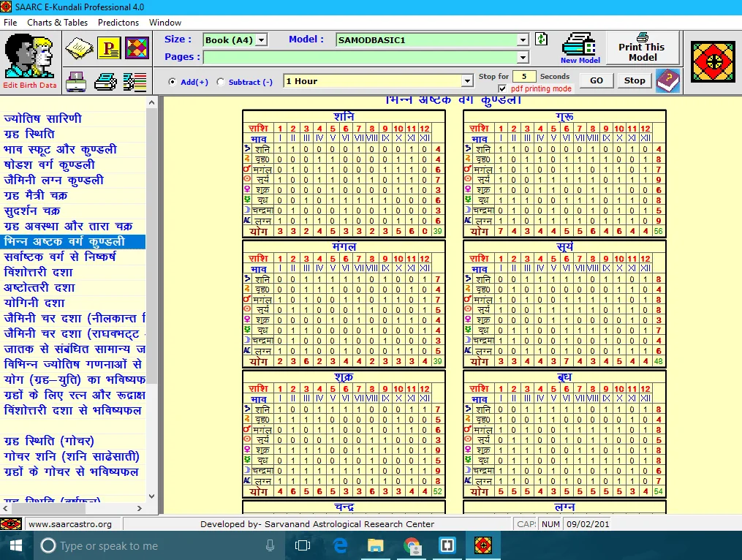742x560 pixels.
Task: Open the 1 Hour interval dropdown
Action: point(467,81)
